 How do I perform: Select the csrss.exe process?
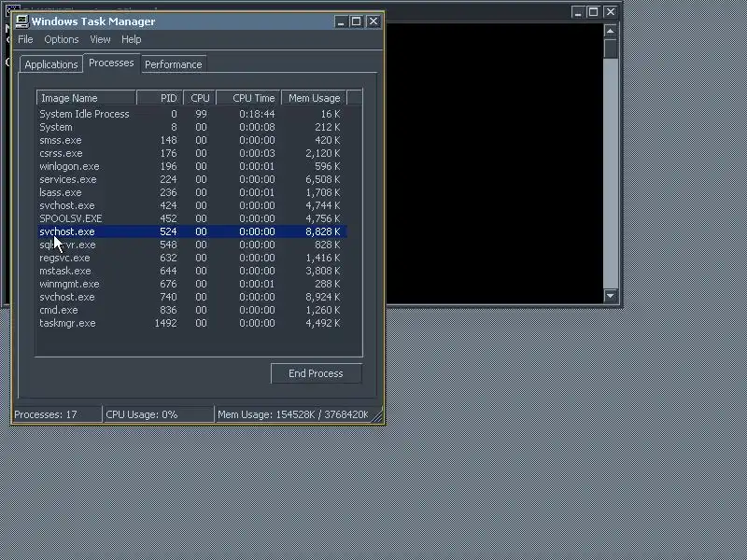pyautogui.click(x=192, y=153)
